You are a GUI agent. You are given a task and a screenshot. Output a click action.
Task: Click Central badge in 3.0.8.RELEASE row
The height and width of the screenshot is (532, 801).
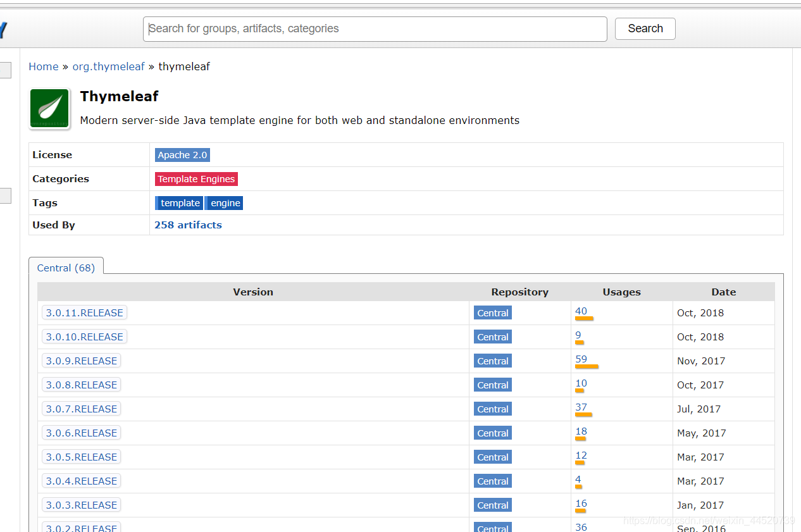(493, 385)
